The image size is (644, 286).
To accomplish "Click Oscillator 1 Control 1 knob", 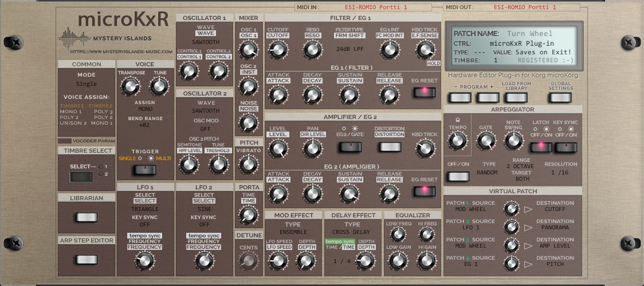I will pos(189,70).
